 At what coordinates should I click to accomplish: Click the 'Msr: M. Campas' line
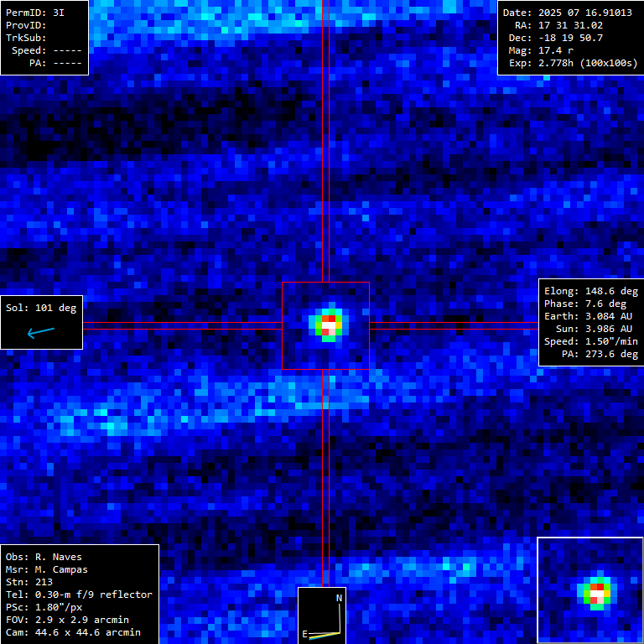[x=46, y=569]
